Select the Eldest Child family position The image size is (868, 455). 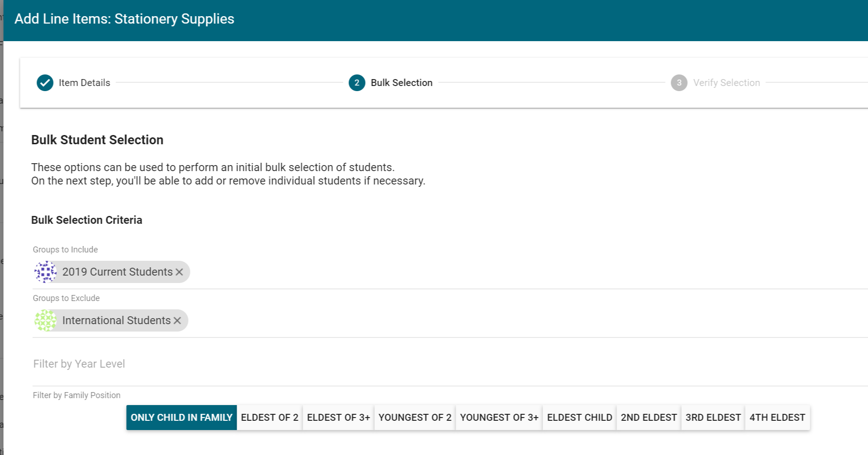click(579, 418)
